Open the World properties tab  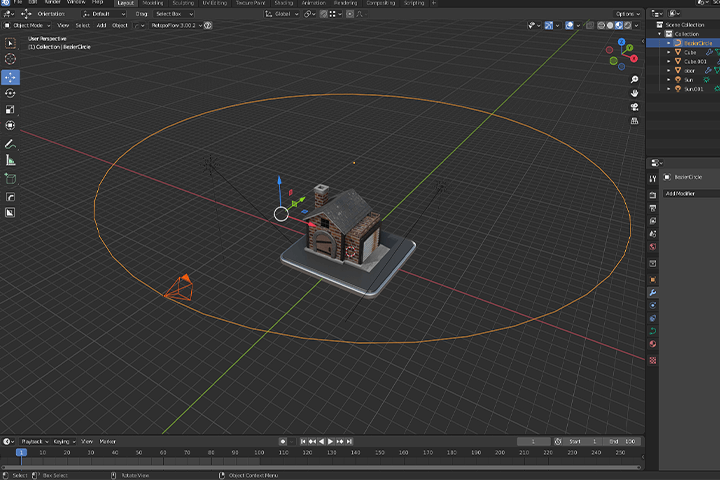tap(652, 247)
